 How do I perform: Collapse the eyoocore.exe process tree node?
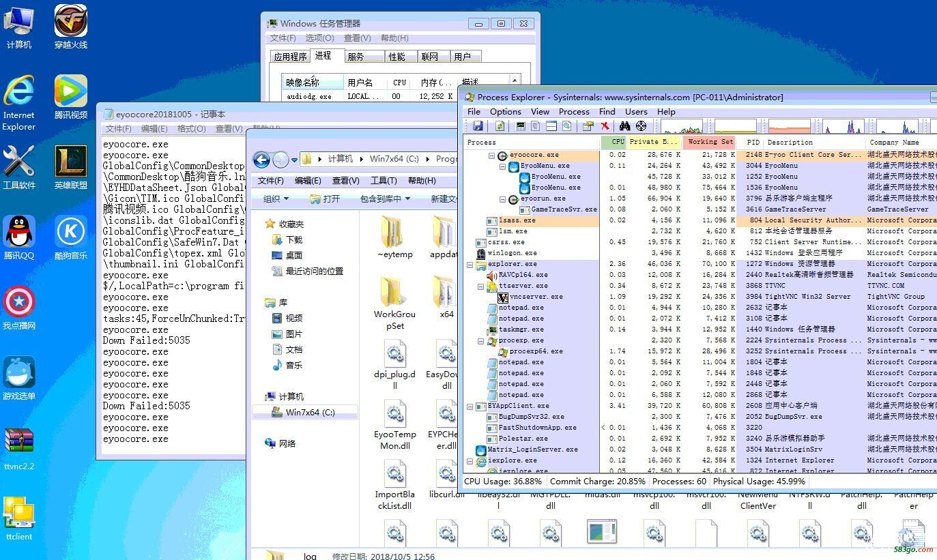(491, 155)
